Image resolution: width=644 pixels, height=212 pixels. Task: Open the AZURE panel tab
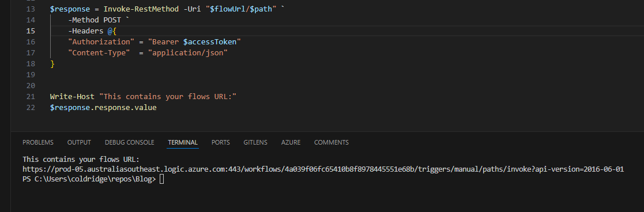tap(291, 142)
